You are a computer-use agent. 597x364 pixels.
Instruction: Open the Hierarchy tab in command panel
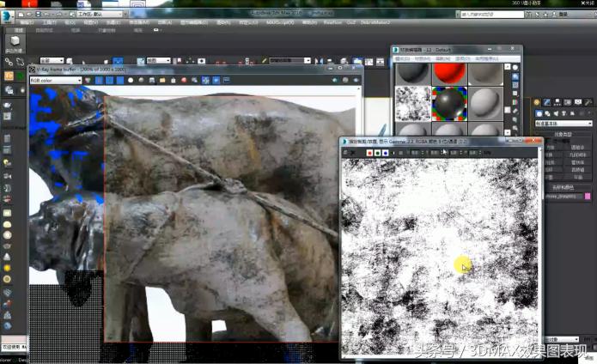tap(557, 102)
